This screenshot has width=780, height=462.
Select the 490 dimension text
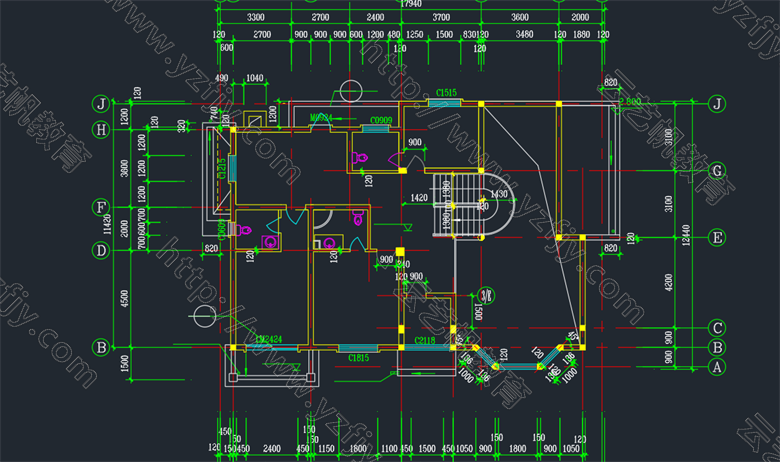(x=221, y=78)
